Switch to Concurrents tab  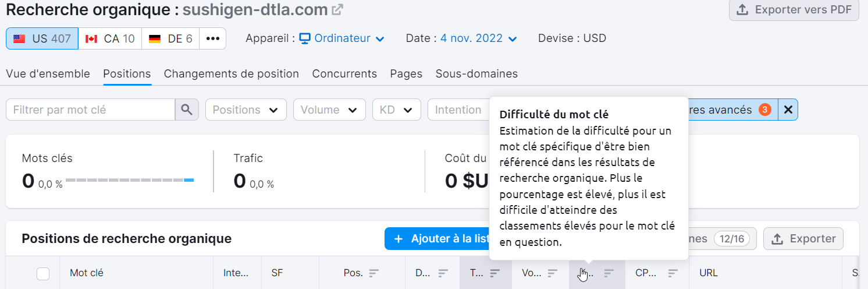pos(344,74)
